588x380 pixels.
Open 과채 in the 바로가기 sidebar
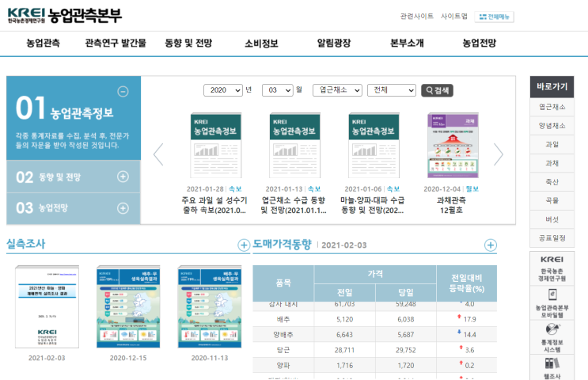tap(552, 163)
